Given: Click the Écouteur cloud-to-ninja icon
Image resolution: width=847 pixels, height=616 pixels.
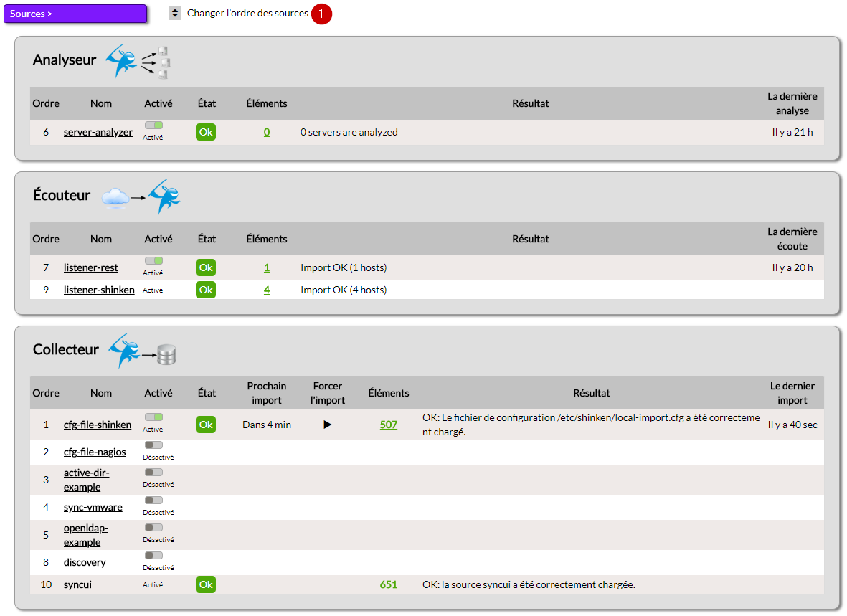Looking at the screenshot, I should point(141,196).
